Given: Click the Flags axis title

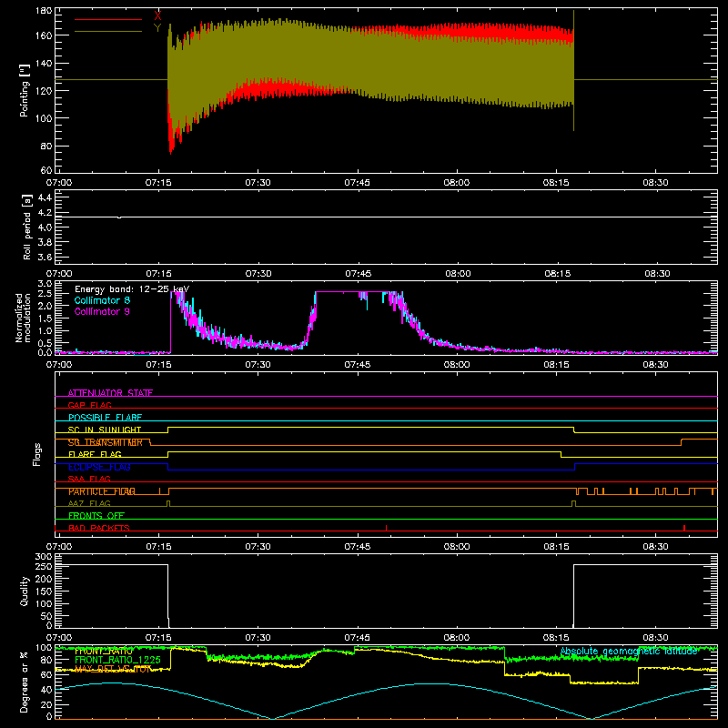Looking at the screenshot, I should click(x=37, y=454).
